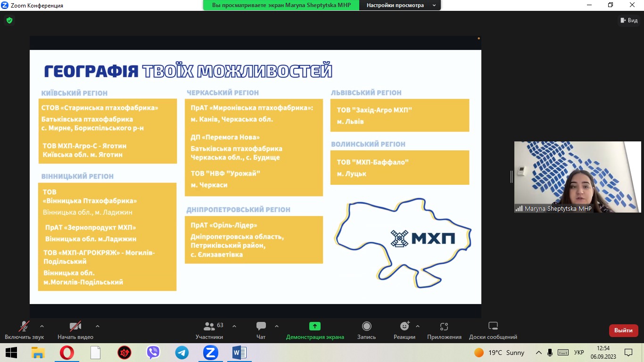Open the Чат chat panel

pyautogui.click(x=261, y=330)
